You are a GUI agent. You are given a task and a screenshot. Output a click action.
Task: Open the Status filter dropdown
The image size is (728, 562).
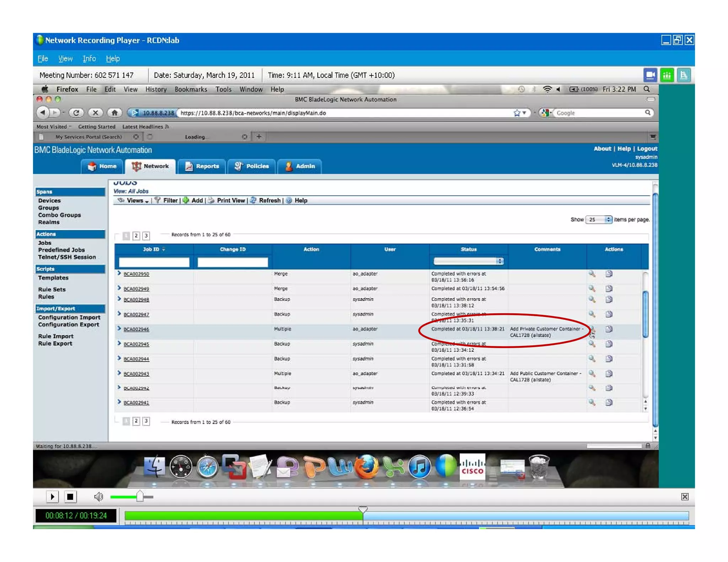tap(469, 261)
